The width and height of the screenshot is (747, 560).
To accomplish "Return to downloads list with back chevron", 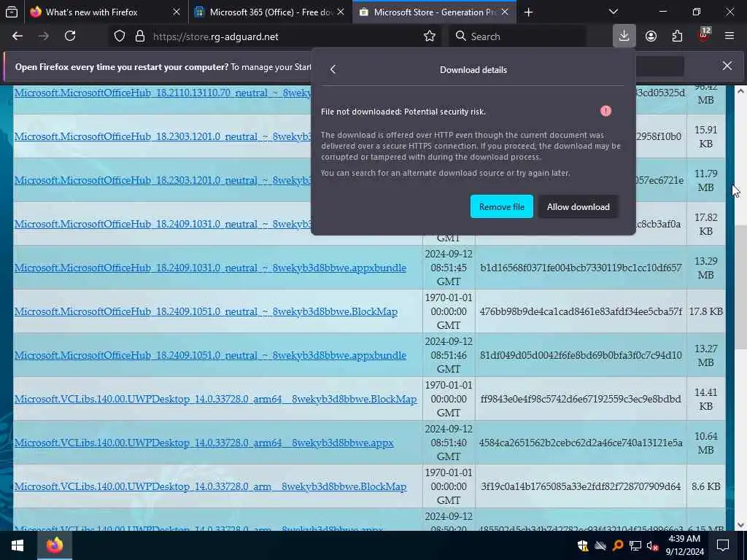I will point(333,69).
